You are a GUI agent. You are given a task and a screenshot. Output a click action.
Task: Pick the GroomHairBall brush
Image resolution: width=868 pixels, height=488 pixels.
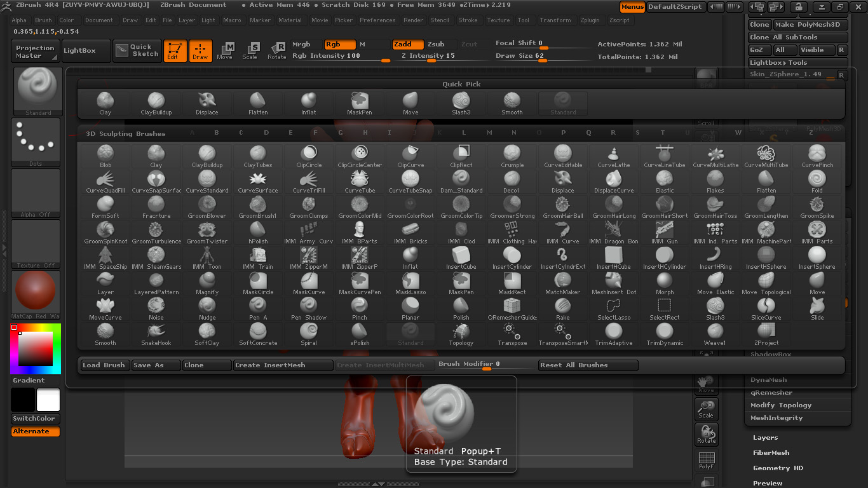tap(563, 207)
